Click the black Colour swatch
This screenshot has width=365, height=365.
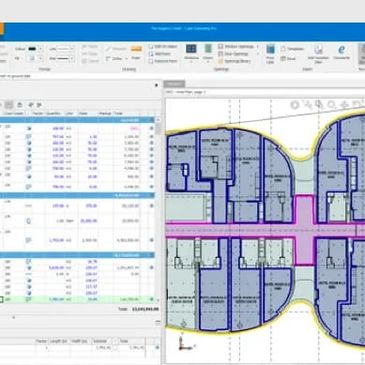[32, 49]
